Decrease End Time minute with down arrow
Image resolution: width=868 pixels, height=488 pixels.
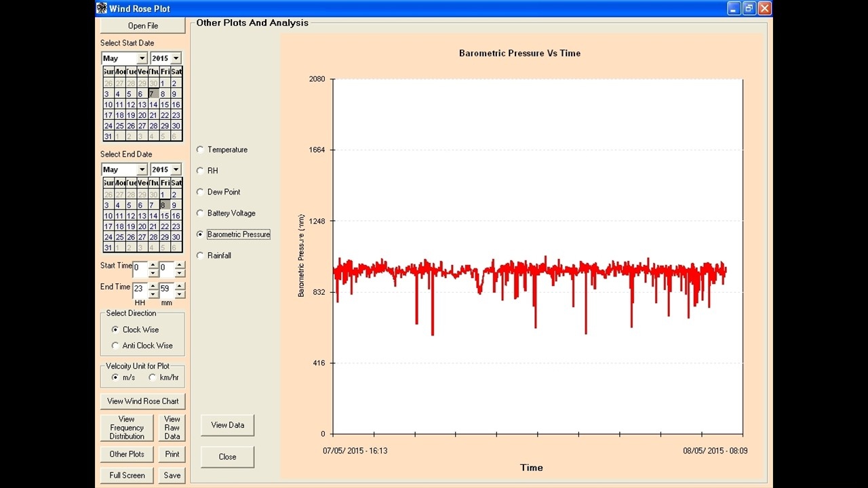pyautogui.click(x=180, y=294)
